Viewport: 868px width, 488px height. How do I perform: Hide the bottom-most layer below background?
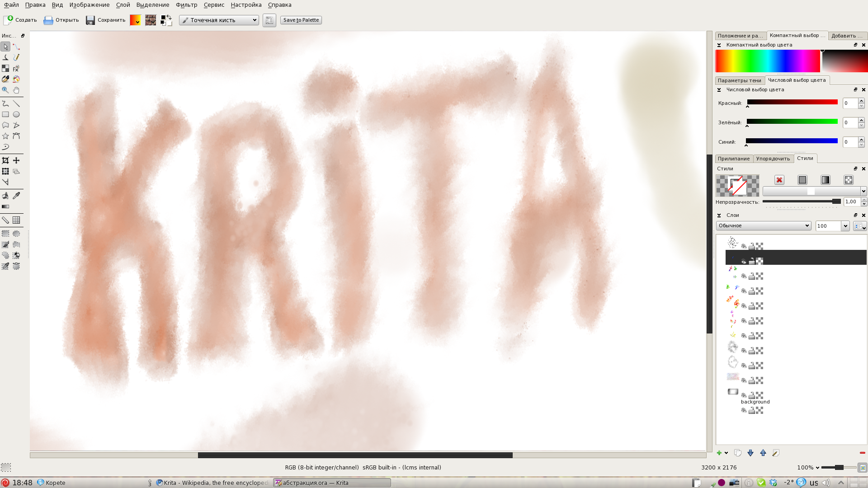tap(744, 410)
